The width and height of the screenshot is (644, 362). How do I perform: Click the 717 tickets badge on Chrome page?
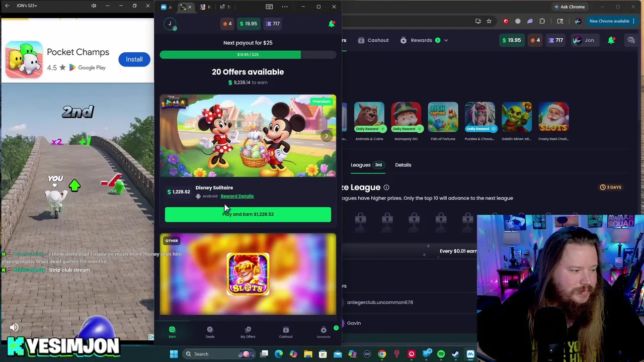point(556,40)
